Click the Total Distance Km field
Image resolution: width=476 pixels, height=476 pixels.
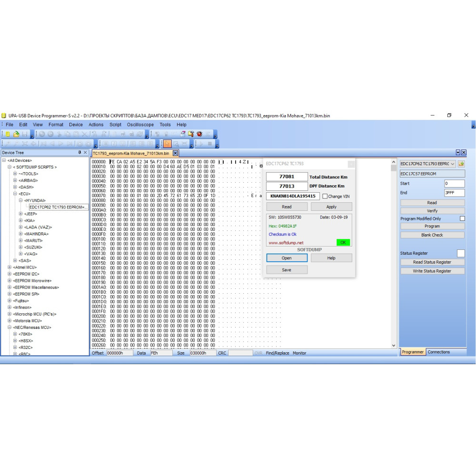[287, 177]
